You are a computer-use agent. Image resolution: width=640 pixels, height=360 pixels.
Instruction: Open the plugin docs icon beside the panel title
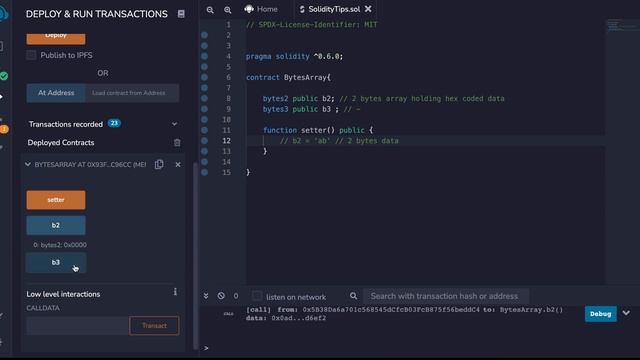tap(181, 14)
